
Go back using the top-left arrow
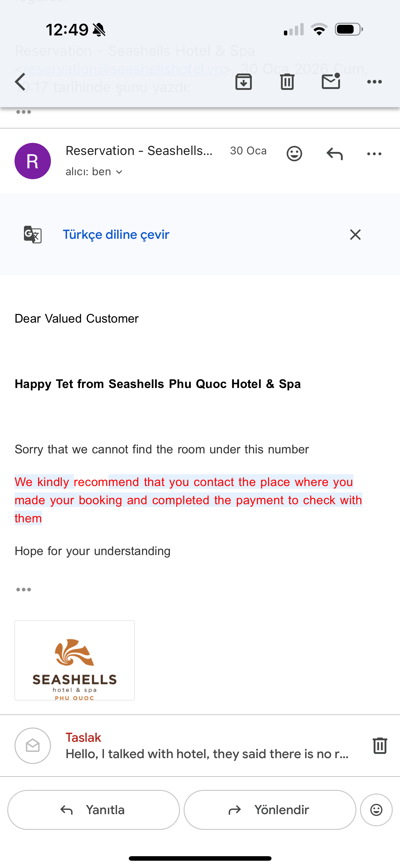(x=21, y=82)
